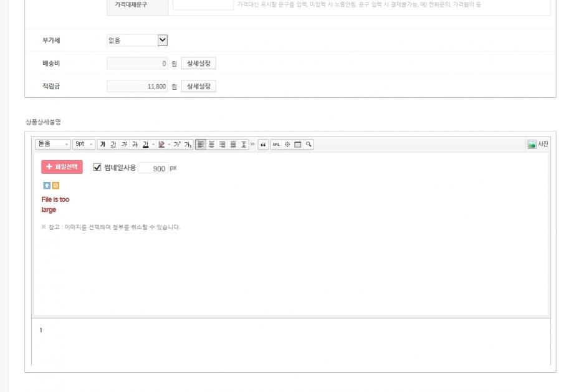Open the 9pt font size dropdown
This screenshot has height=392, width=561.
(x=84, y=145)
